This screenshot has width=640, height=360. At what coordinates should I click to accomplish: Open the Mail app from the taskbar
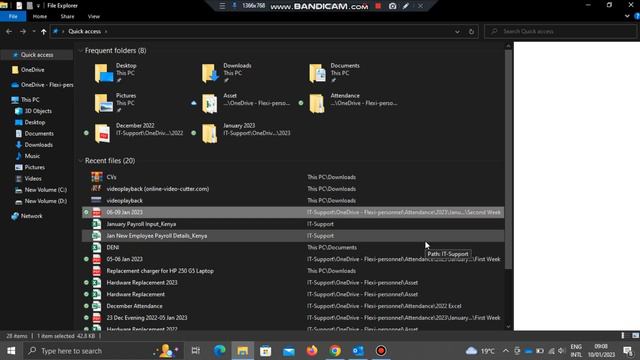coord(289,351)
